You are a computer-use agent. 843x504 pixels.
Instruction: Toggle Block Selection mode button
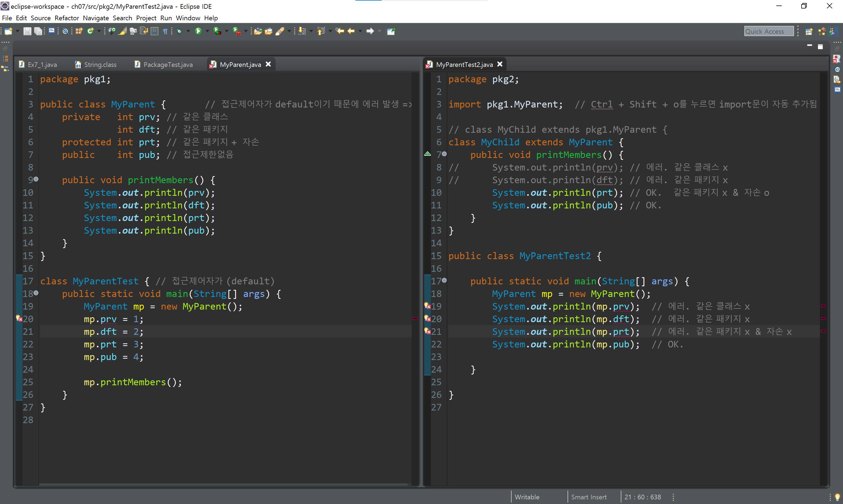[154, 31]
